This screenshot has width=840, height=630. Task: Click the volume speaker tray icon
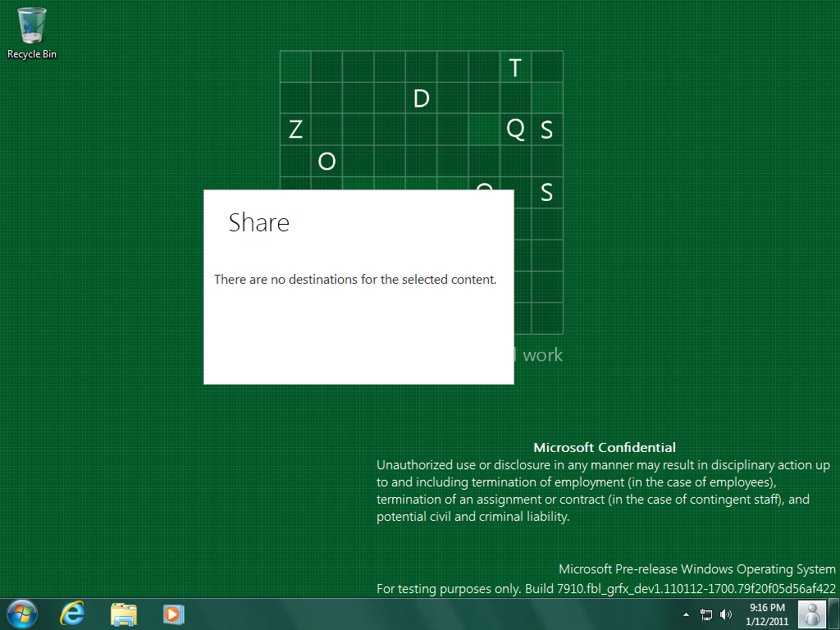pyautogui.click(x=726, y=614)
